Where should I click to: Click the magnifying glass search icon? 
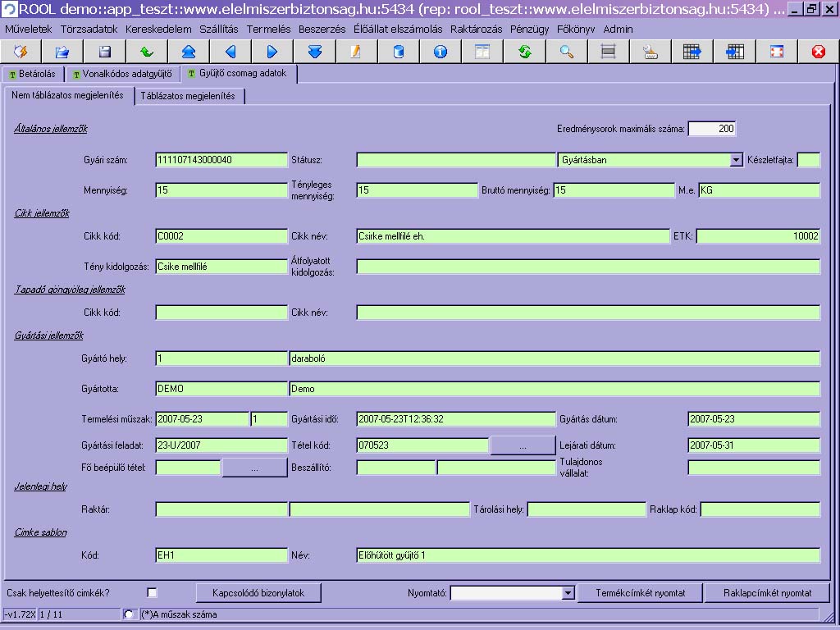(x=566, y=52)
